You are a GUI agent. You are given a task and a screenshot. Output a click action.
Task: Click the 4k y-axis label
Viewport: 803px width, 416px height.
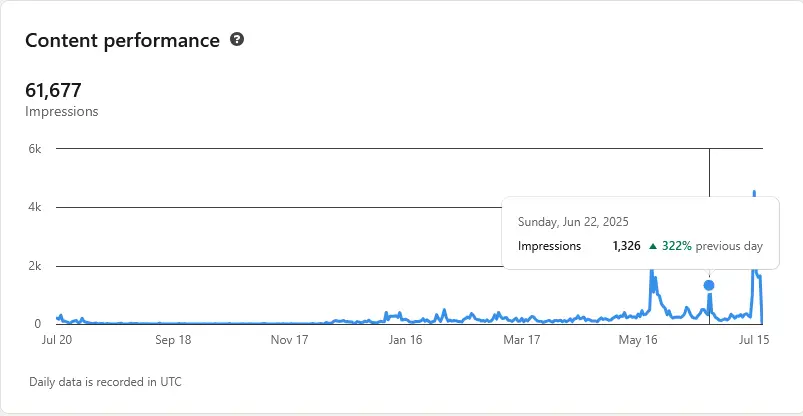[x=34, y=208]
